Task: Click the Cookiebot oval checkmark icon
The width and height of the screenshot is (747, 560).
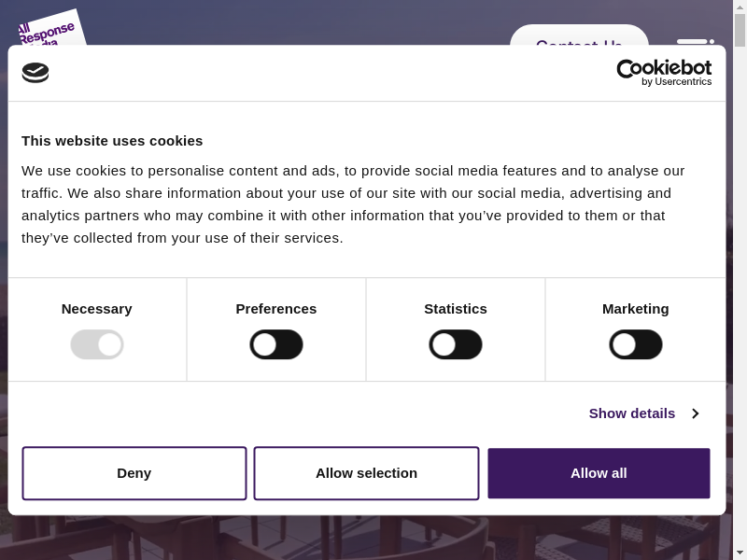Action: (x=35, y=73)
